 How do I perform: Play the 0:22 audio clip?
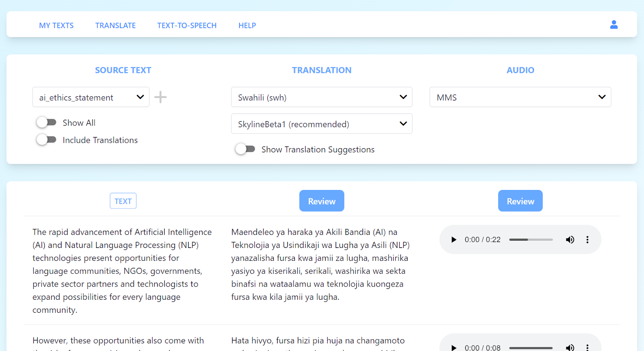coord(454,240)
